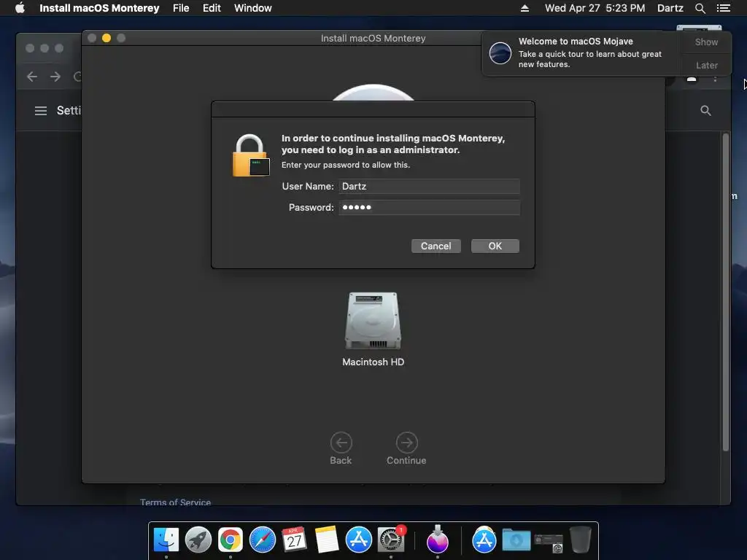Image resolution: width=747 pixels, height=560 pixels.
Task: Open the Apple menu
Action: [x=20, y=8]
